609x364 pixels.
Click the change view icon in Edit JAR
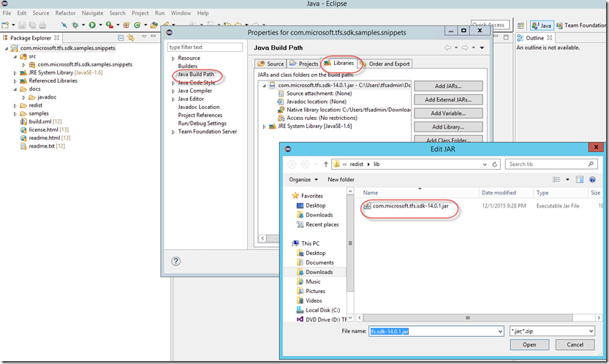[556, 180]
